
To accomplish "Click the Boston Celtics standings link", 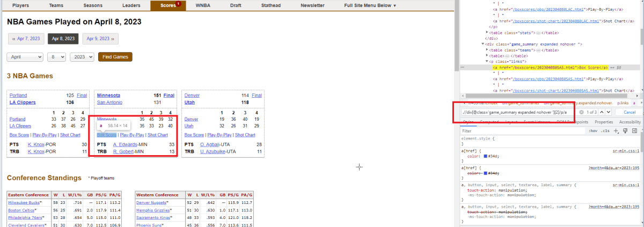I will tap(21, 211).
